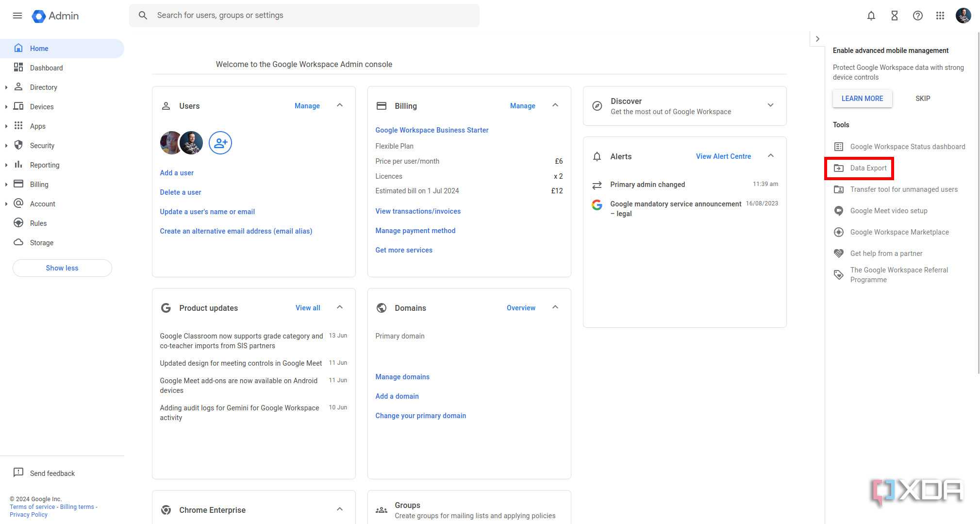Screen dimensions: 980x524
Task: Open the account profile avatar
Action: 963,16
